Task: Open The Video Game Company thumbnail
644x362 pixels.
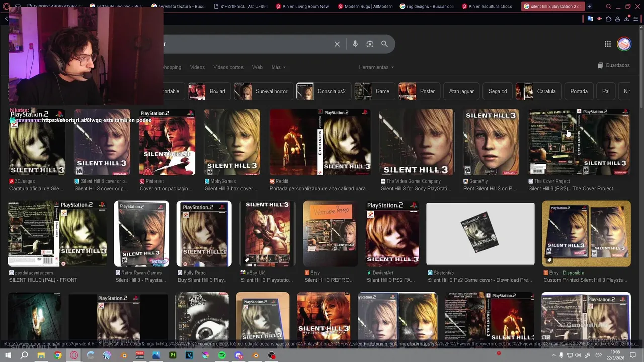Action: (x=417, y=142)
